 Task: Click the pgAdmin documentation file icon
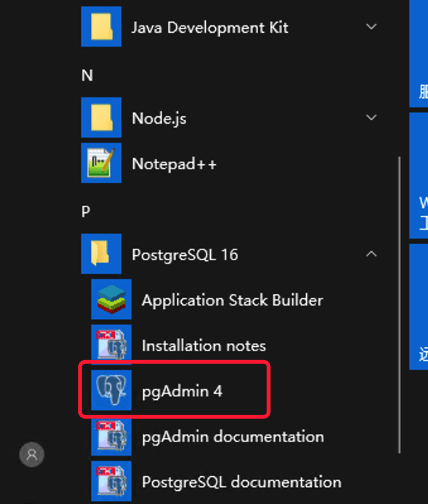pyautogui.click(x=111, y=436)
